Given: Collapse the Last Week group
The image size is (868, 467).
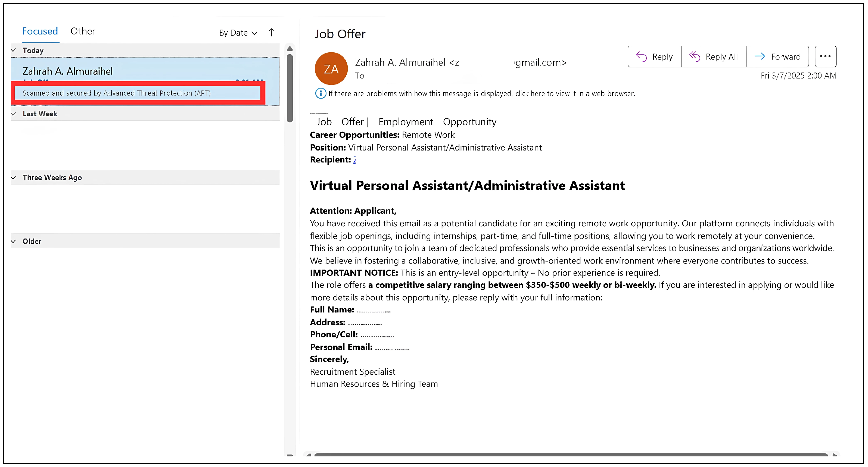Looking at the screenshot, I should click(x=14, y=114).
